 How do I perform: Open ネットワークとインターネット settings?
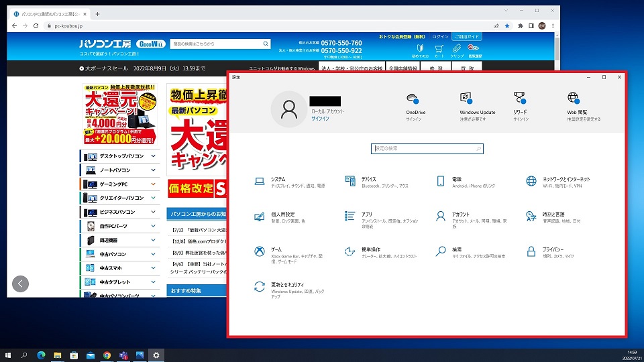point(558,182)
